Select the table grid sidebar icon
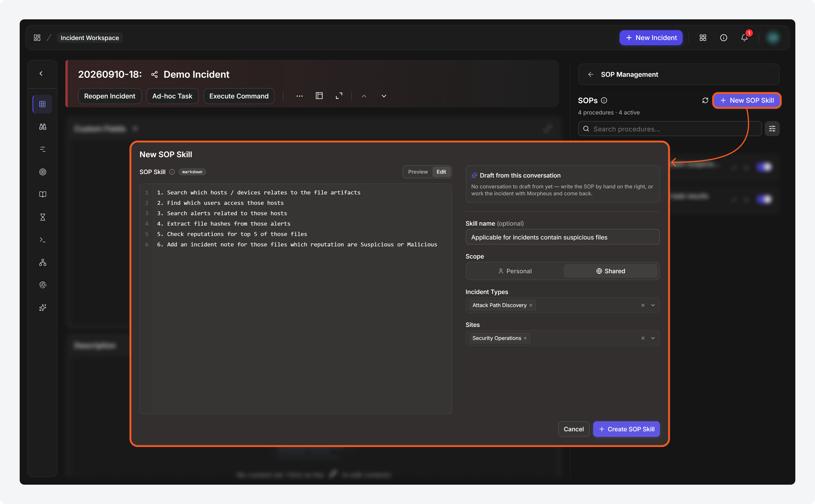 [x=42, y=104]
